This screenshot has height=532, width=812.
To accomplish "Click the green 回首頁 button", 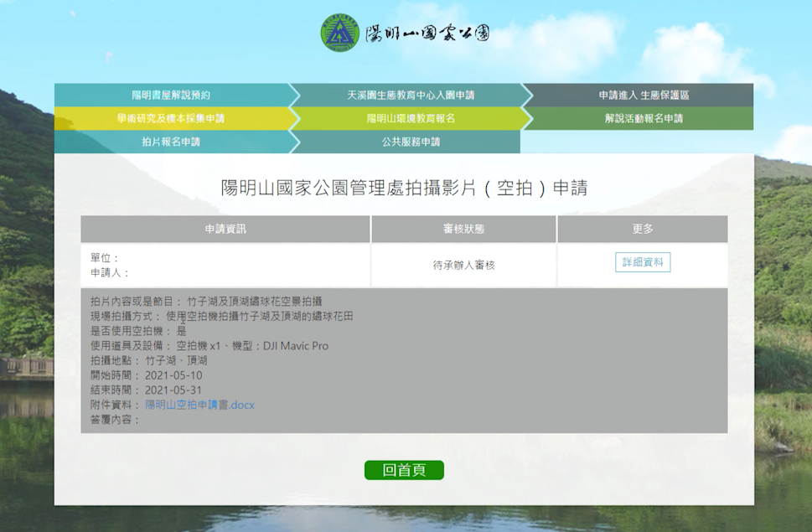I will 404,470.
